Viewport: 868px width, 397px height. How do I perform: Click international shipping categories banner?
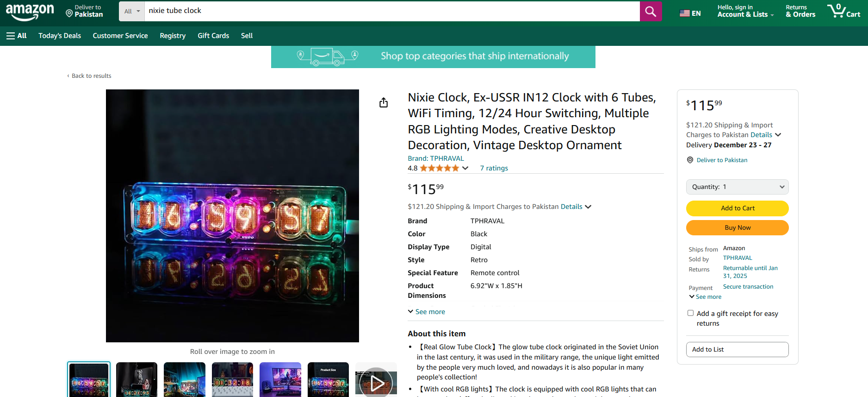tap(433, 57)
